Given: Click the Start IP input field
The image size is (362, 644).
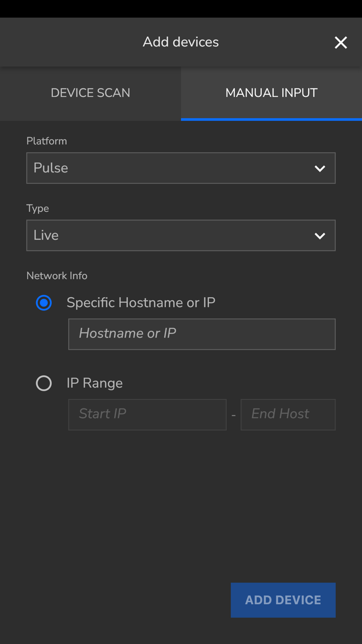Looking at the screenshot, I should click(x=147, y=414).
